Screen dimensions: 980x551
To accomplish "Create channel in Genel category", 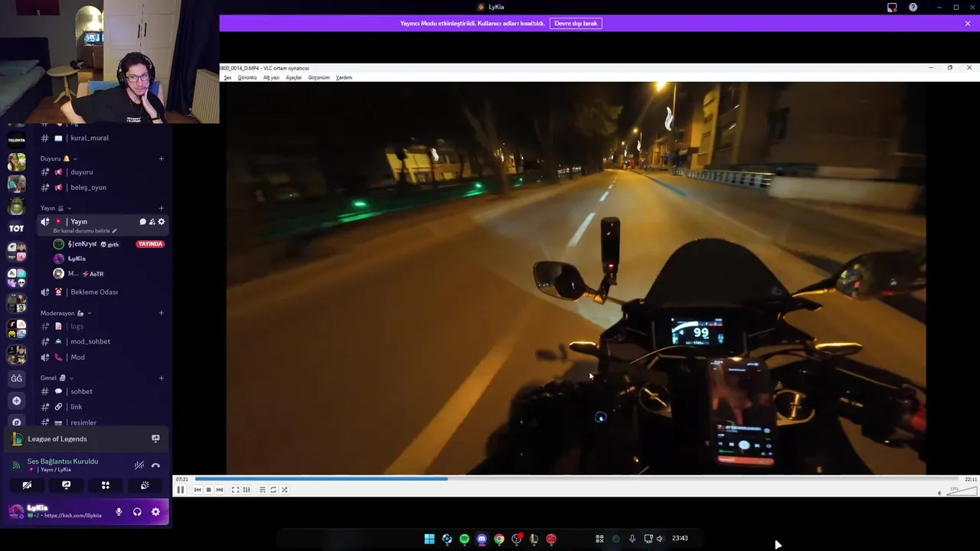I will (x=161, y=378).
